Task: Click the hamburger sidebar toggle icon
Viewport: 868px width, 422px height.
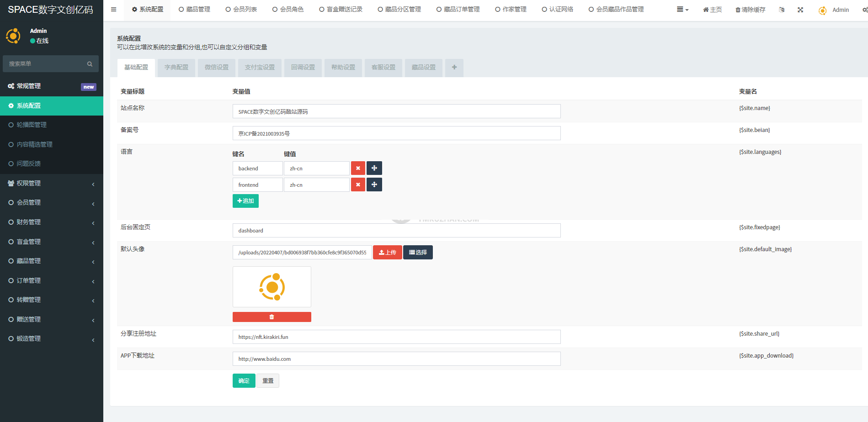Action: tap(113, 10)
